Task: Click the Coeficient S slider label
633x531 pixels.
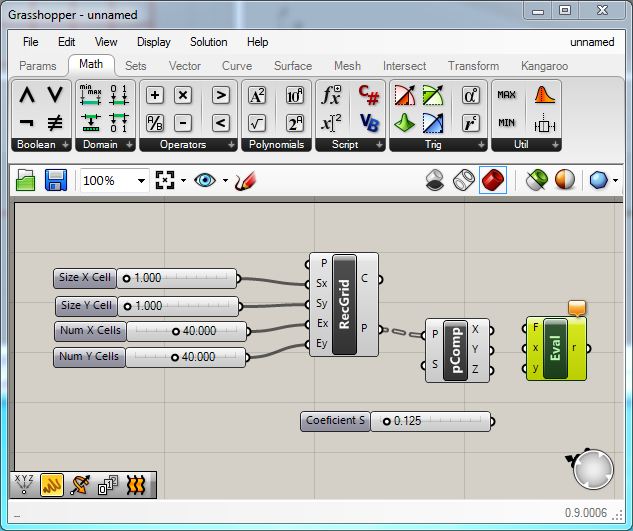Action: (x=335, y=421)
